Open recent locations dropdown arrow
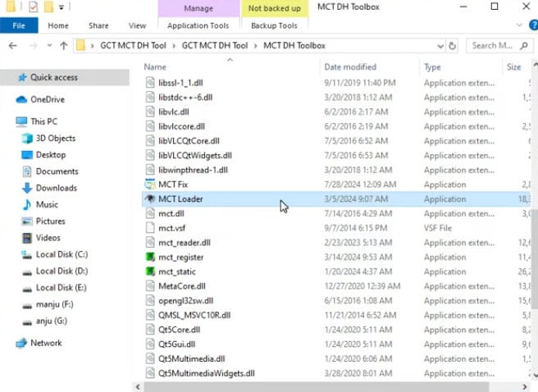The width and height of the screenshot is (538, 392). [x=49, y=45]
